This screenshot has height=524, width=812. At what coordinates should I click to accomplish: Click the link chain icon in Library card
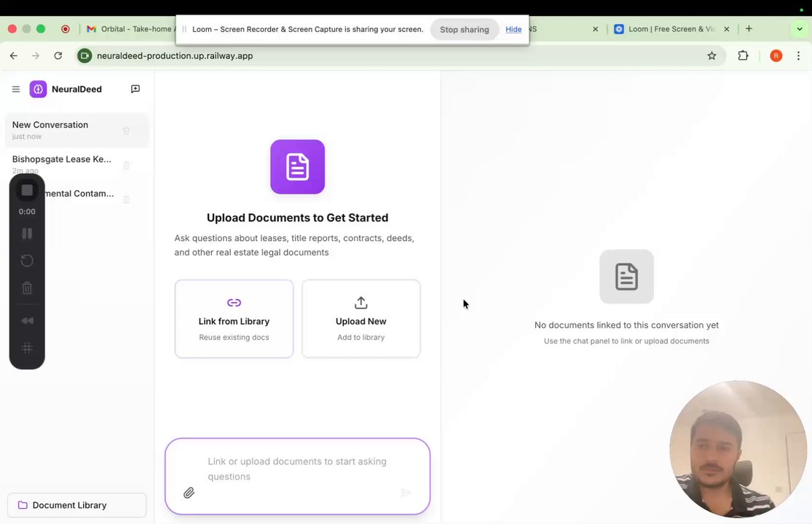(x=234, y=303)
